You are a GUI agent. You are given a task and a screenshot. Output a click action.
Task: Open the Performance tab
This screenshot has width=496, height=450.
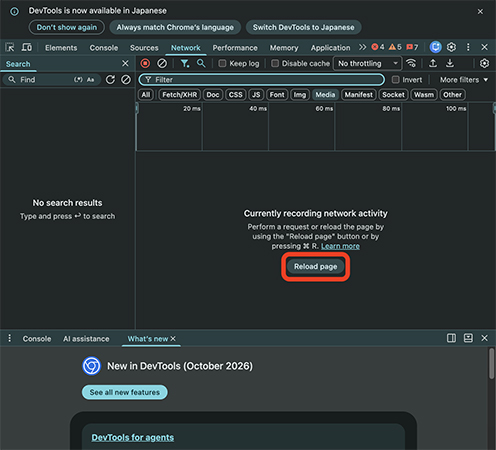[x=235, y=48]
